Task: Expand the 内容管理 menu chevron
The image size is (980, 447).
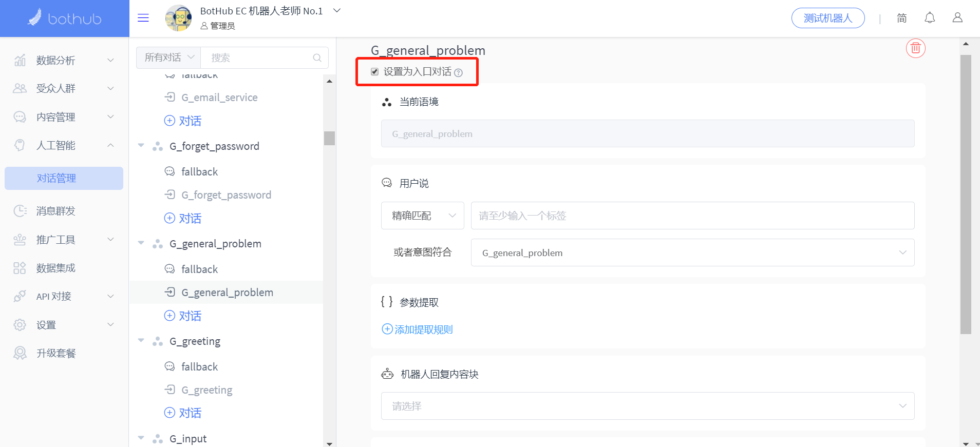Action: [110, 117]
